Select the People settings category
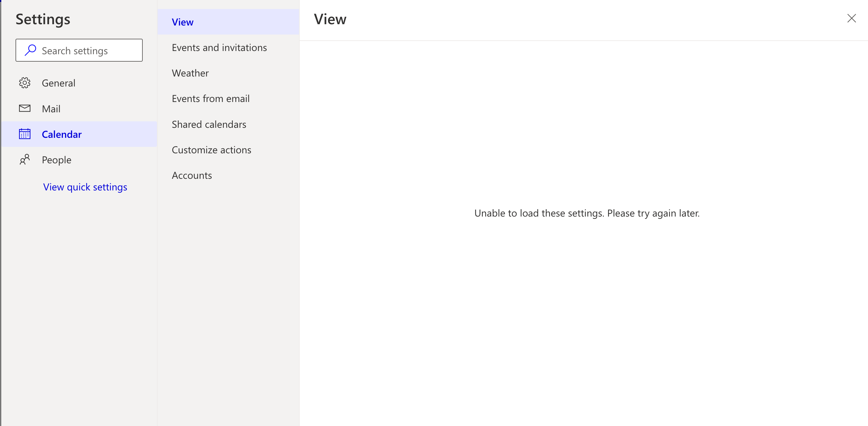This screenshot has height=426, width=868. [56, 160]
